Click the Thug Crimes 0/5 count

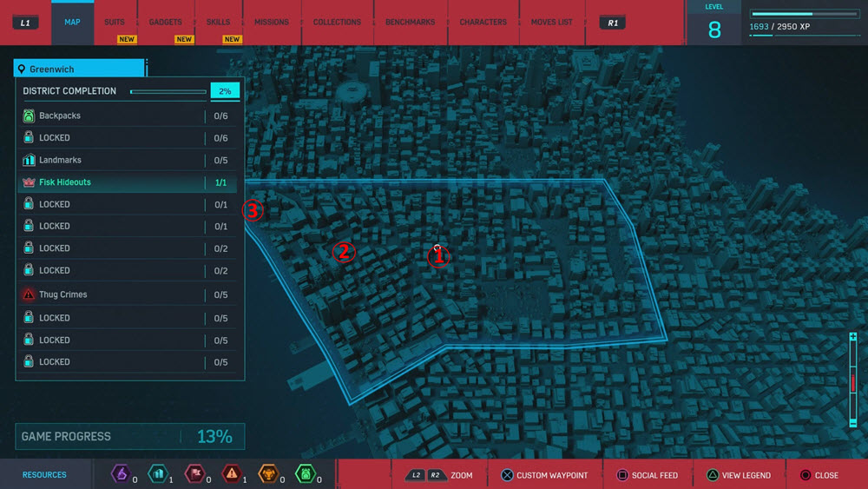pyautogui.click(x=220, y=294)
